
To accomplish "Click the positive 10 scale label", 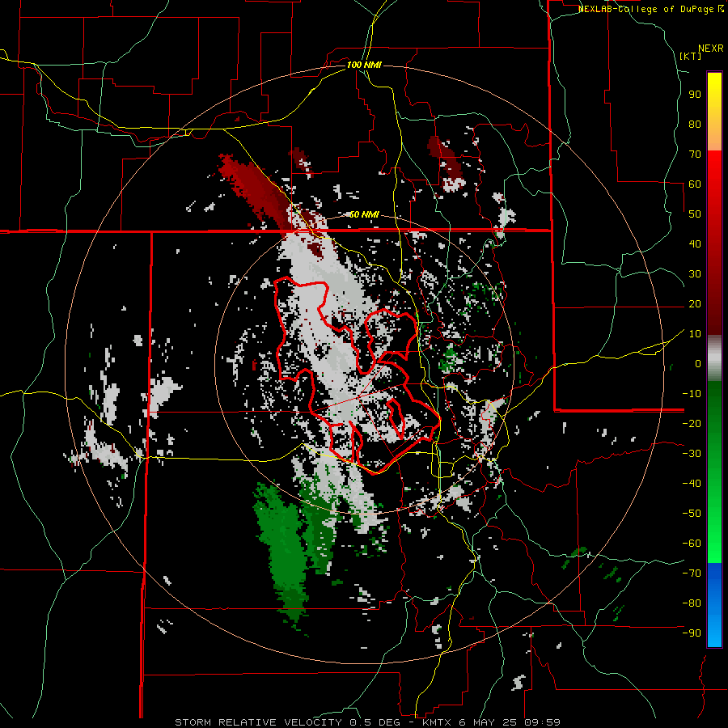I will click(x=695, y=334).
